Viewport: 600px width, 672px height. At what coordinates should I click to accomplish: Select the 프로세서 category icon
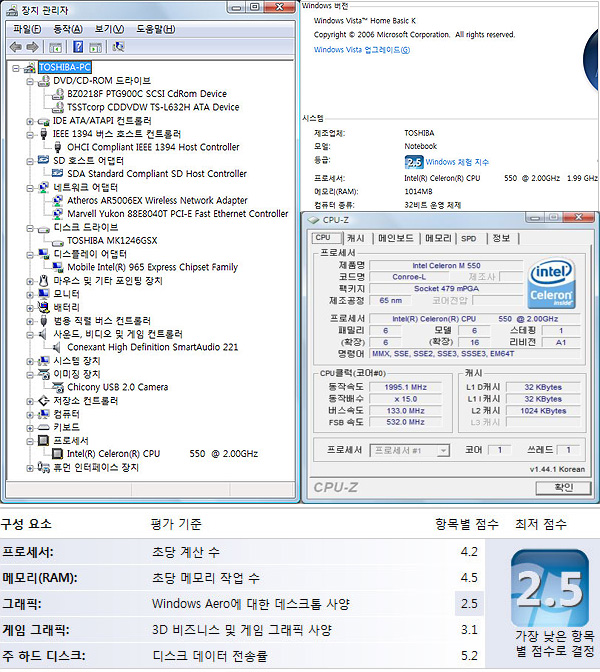pyautogui.click(x=44, y=441)
